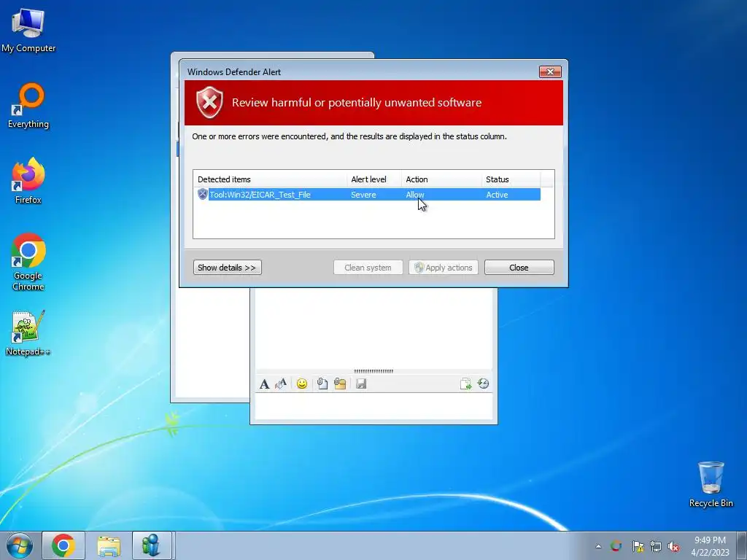Sort by Detected items column header
Screen dimensions: 747x560
[x=271, y=179]
